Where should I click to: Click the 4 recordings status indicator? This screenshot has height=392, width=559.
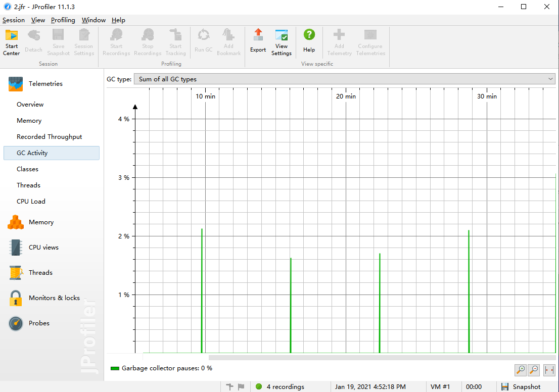tap(280, 387)
